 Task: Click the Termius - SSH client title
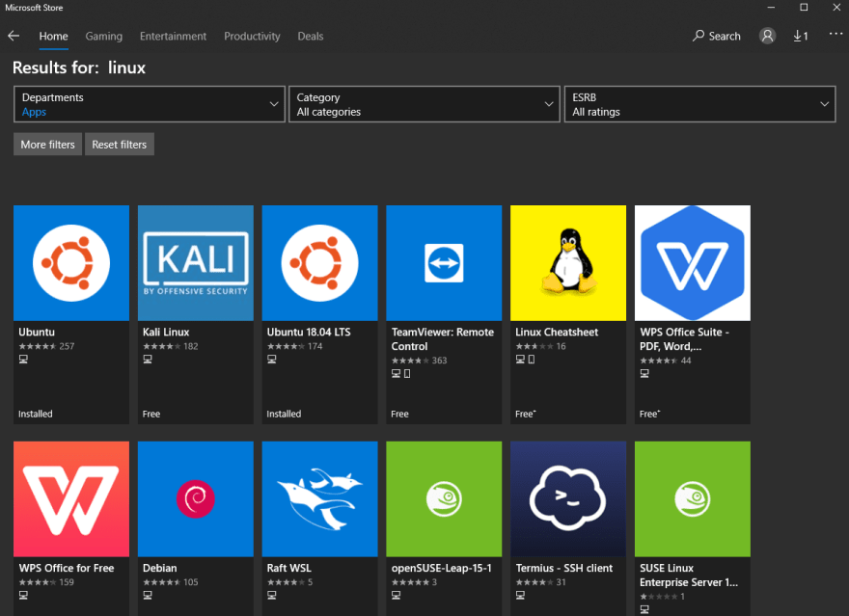tap(564, 569)
